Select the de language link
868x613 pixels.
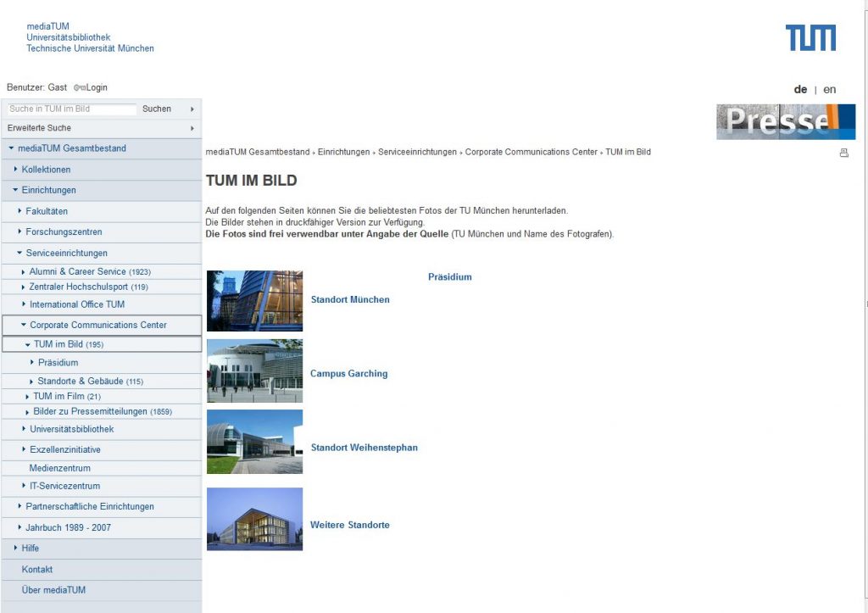pos(800,89)
